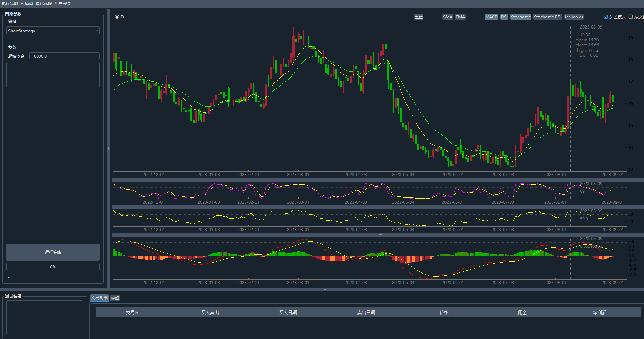Toggle the SMA indicator button
The width and height of the screenshot is (644, 339).
[x=448, y=17]
